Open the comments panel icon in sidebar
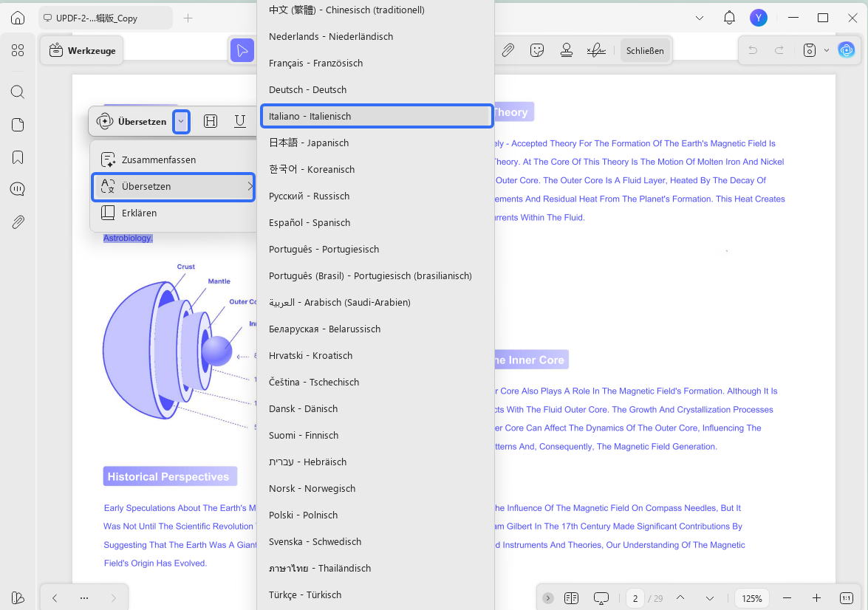The height and width of the screenshot is (610, 868). click(18, 189)
